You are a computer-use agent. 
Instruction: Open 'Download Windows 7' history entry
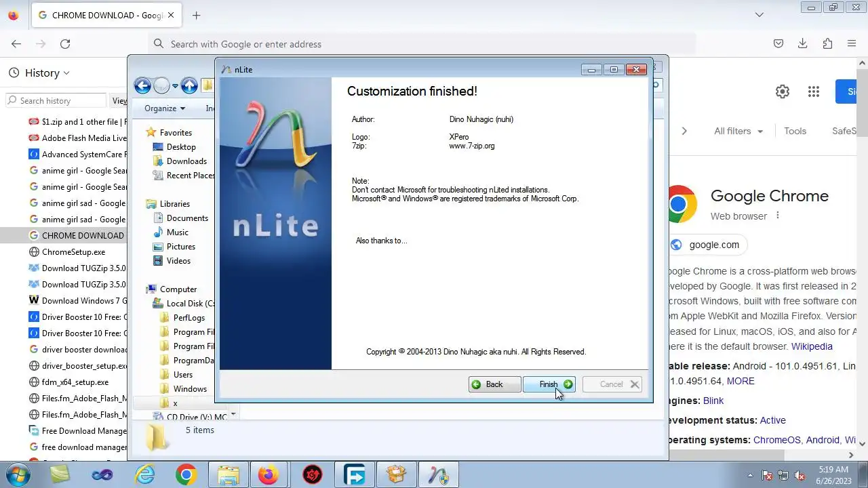pyautogui.click(x=77, y=300)
